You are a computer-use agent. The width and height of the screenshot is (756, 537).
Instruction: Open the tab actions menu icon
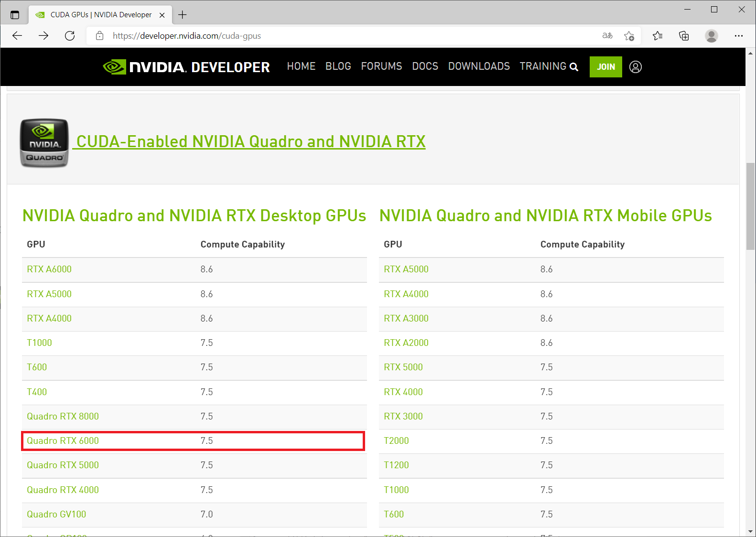point(15,15)
